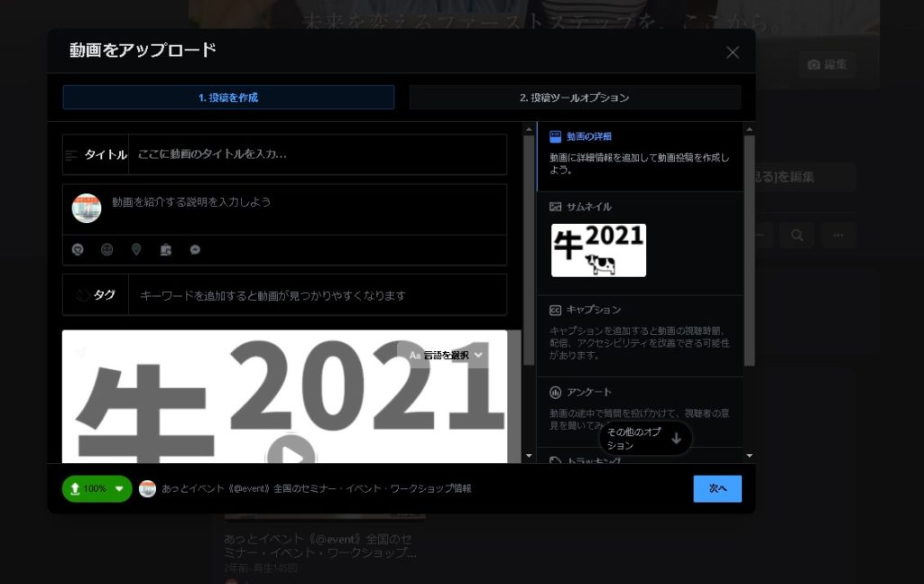Click the blue 次へ button
The width and height of the screenshot is (924, 584).
click(x=717, y=488)
